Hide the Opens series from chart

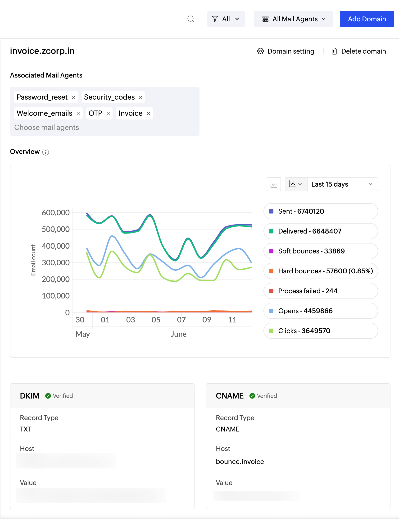click(320, 311)
